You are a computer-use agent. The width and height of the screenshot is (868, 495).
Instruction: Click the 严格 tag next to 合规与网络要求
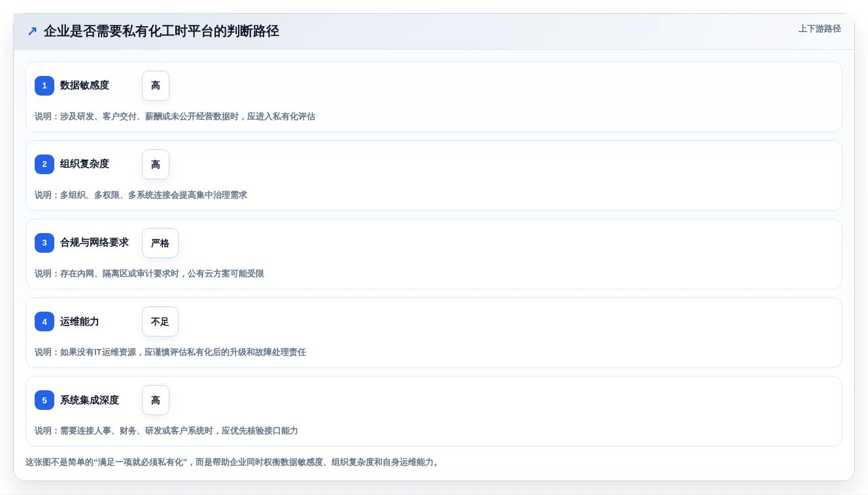[160, 243]
